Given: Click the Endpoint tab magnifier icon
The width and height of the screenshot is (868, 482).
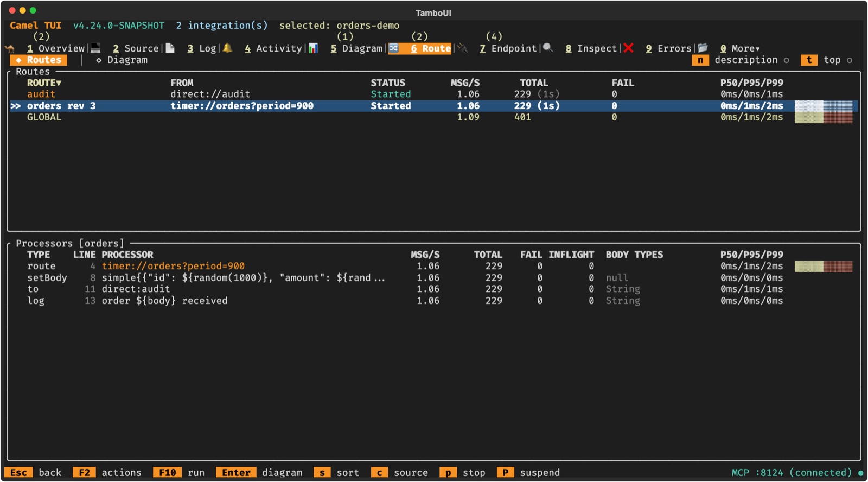Looking at the screenshot, I should point(548,48).
